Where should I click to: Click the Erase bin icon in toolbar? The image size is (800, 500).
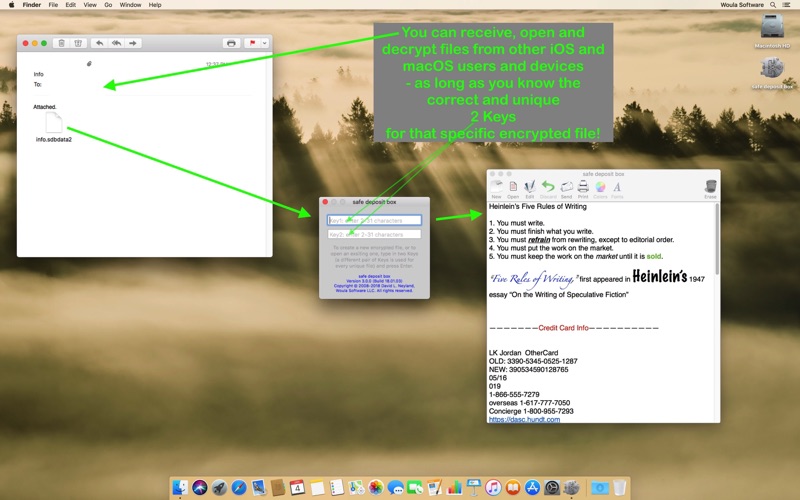(711, 187)
